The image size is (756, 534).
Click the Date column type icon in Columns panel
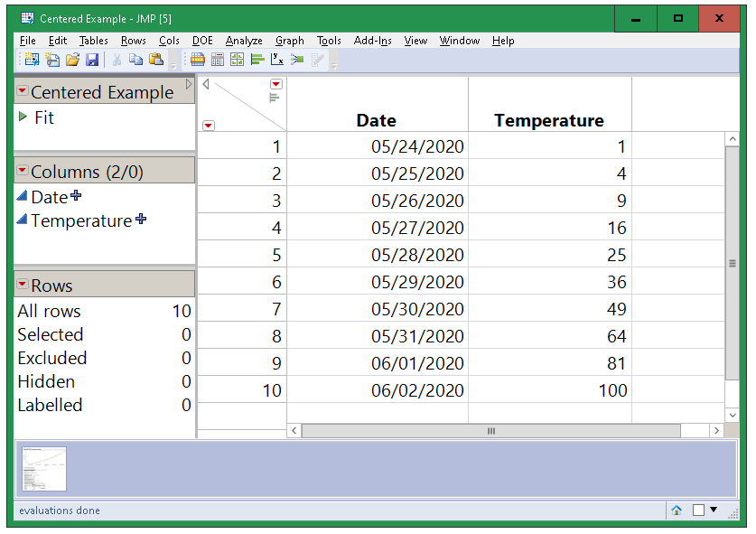pos(23,195)
